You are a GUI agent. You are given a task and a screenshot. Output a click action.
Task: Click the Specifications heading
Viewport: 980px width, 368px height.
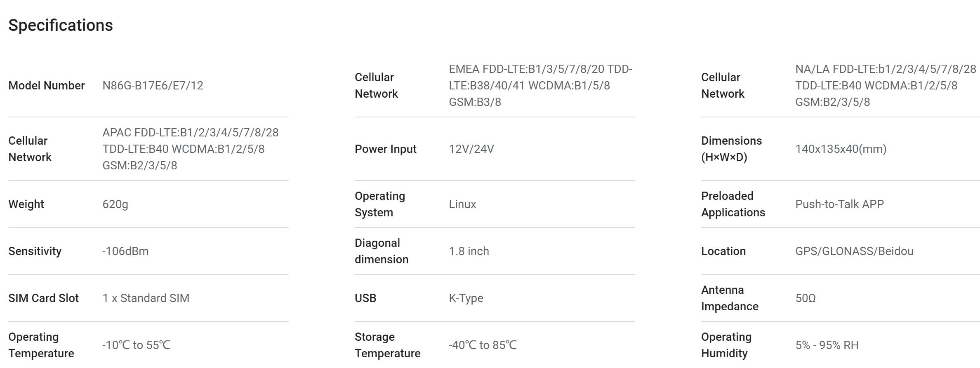pos(61,25)
